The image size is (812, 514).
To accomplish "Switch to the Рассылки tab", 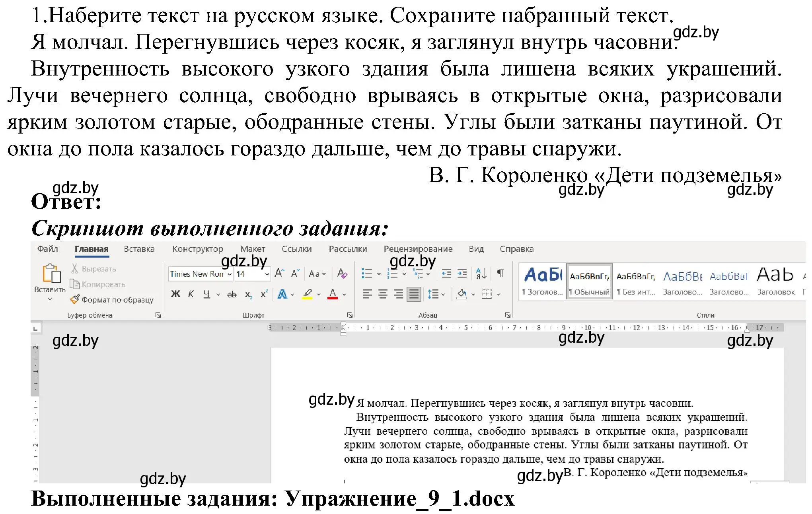I will (348, 249).
